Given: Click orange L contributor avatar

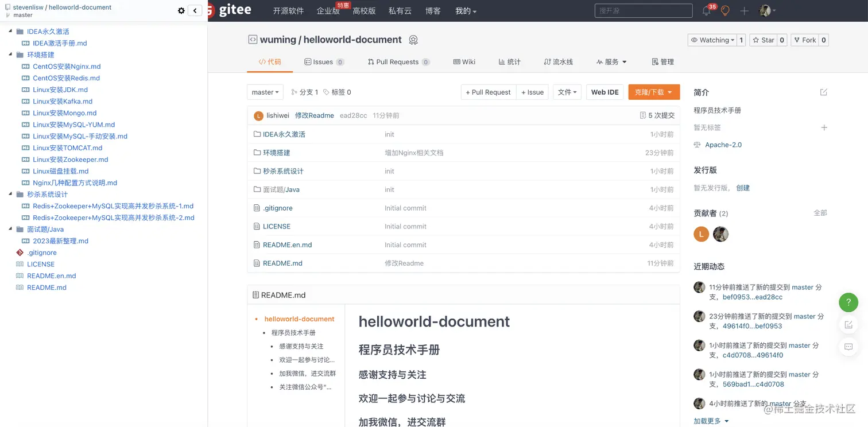Looking at the screenshot, I should click(701, 234).
